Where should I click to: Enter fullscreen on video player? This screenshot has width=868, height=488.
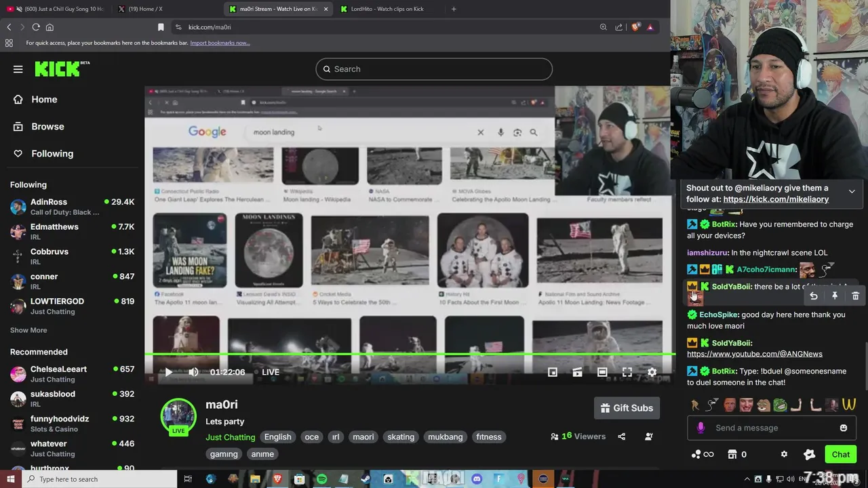pos(627,372)
